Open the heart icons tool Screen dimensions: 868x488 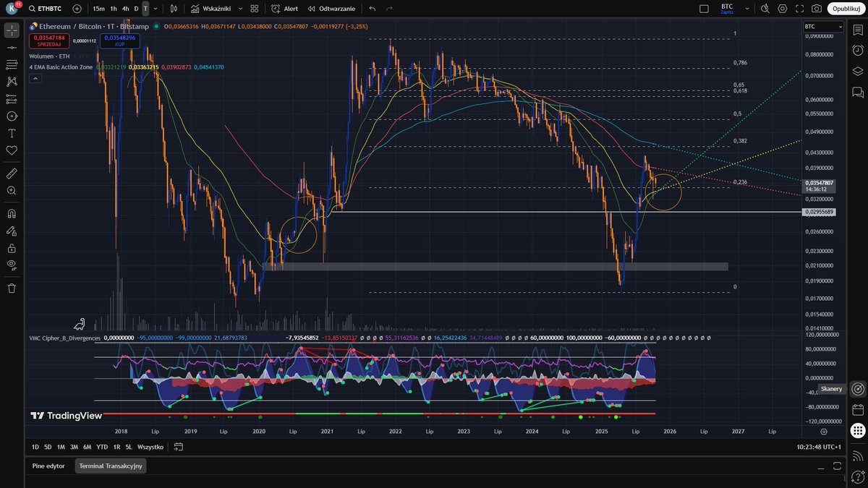tap(12, 150)
